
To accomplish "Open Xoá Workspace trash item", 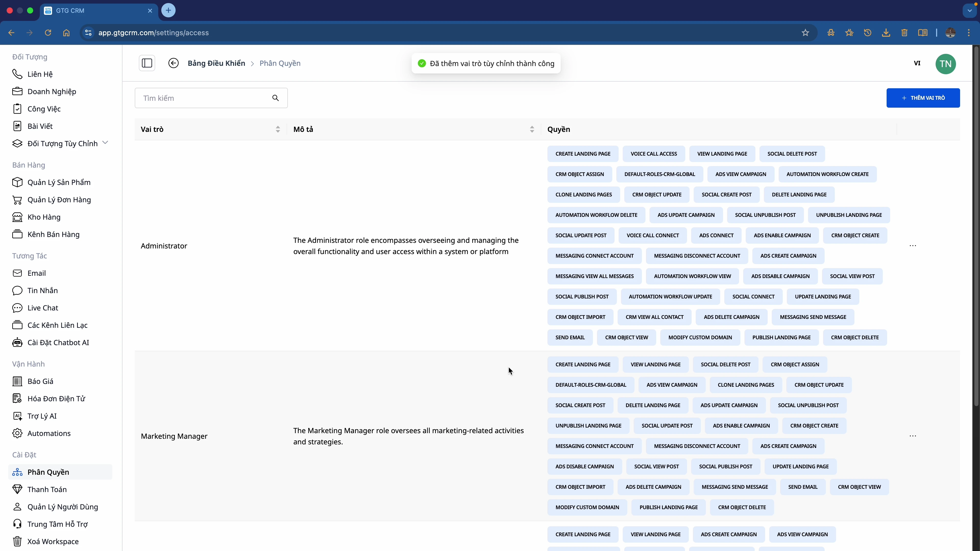I will point(53,541).
